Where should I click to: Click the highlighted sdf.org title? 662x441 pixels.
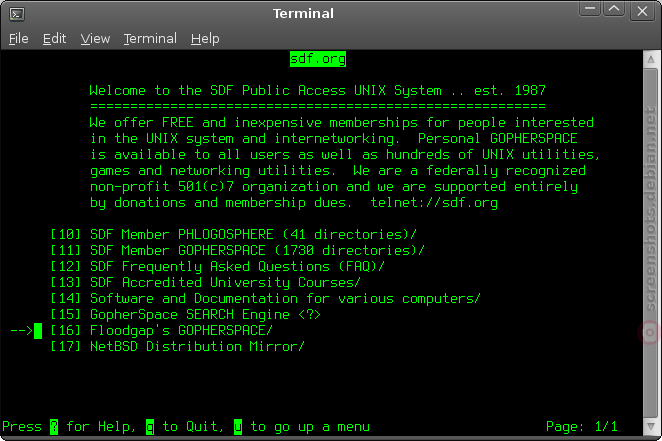318,59
